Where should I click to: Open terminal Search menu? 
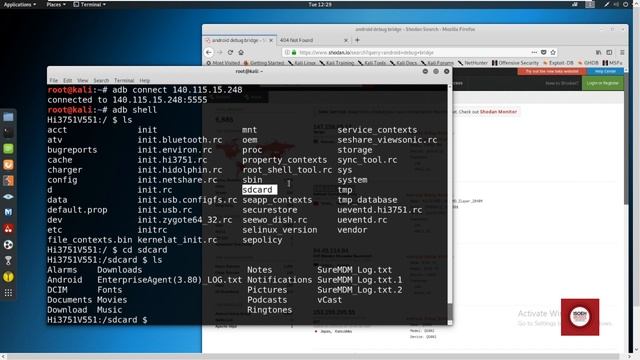[x=101, y=80]
